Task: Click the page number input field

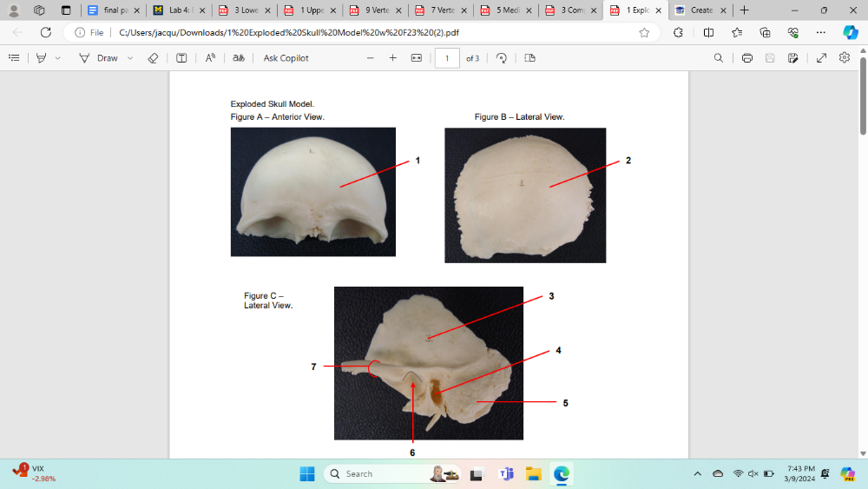Action: click(447, 58)
